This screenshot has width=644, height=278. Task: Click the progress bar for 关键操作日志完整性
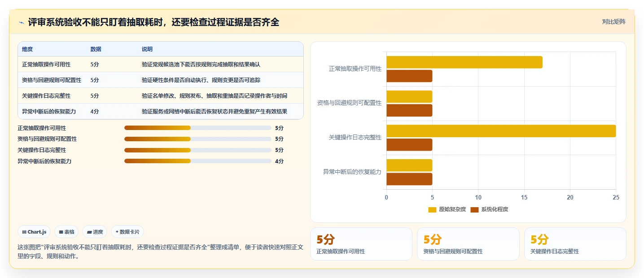pyautogui.click(x=198, y=150)
